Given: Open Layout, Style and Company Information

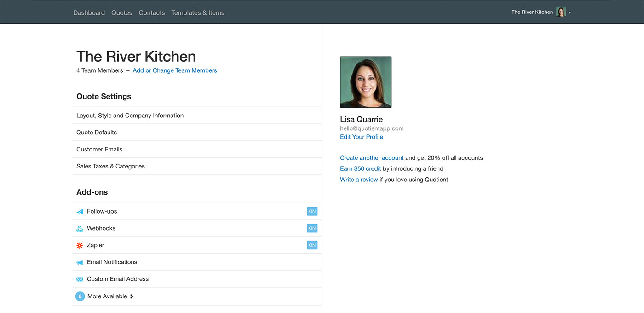Looking at the screenshot, I should coord(197,116).
